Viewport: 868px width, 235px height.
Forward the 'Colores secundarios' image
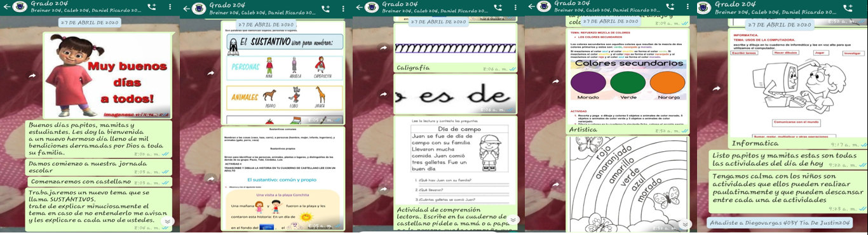click(x=556, y=81)
